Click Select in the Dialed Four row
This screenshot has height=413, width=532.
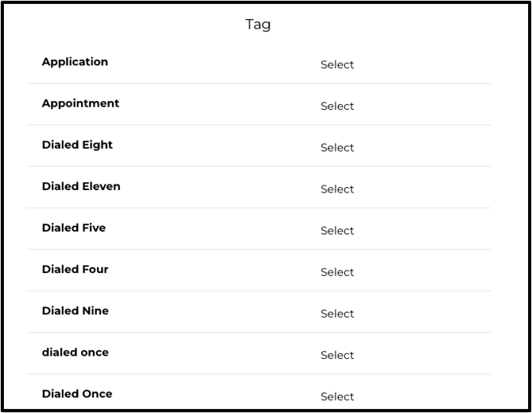(337, 271)
